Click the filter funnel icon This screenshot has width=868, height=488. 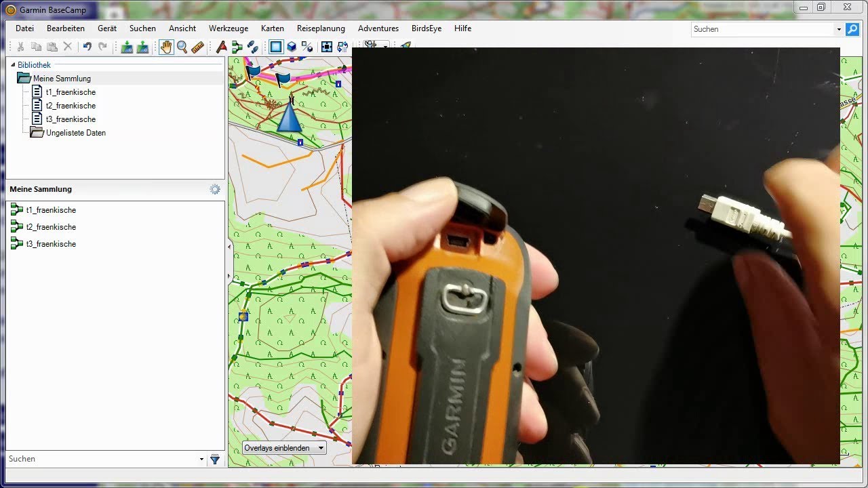(x=215, y=459)
